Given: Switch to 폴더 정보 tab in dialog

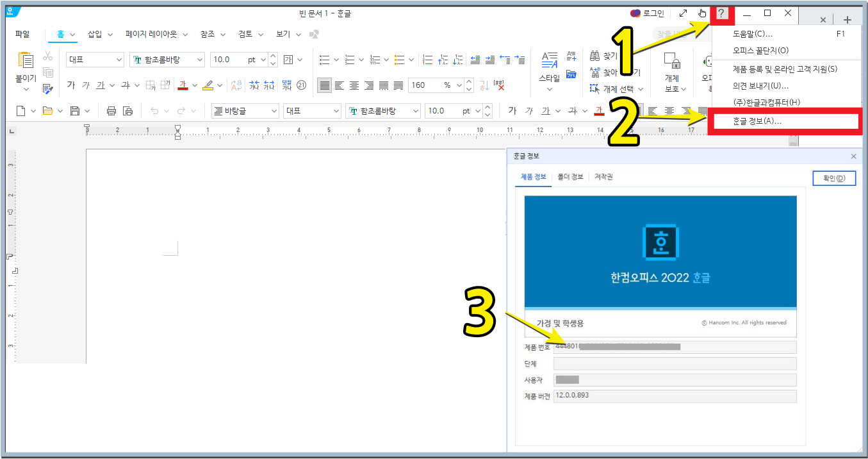Looking at the screenshot, I should [570, 177].
